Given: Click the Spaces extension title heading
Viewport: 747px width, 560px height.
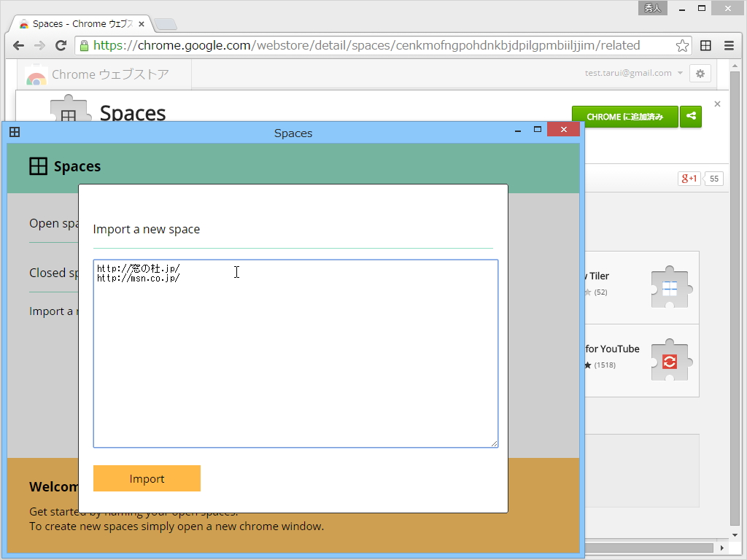Looking at the screenshot, I should [x=133, y=113].
